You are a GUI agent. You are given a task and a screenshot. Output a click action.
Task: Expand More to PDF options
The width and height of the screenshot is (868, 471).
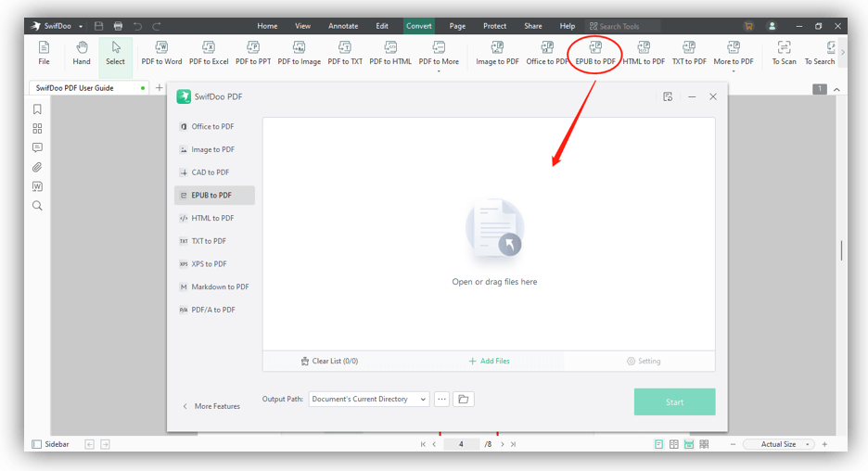[734, 56]
